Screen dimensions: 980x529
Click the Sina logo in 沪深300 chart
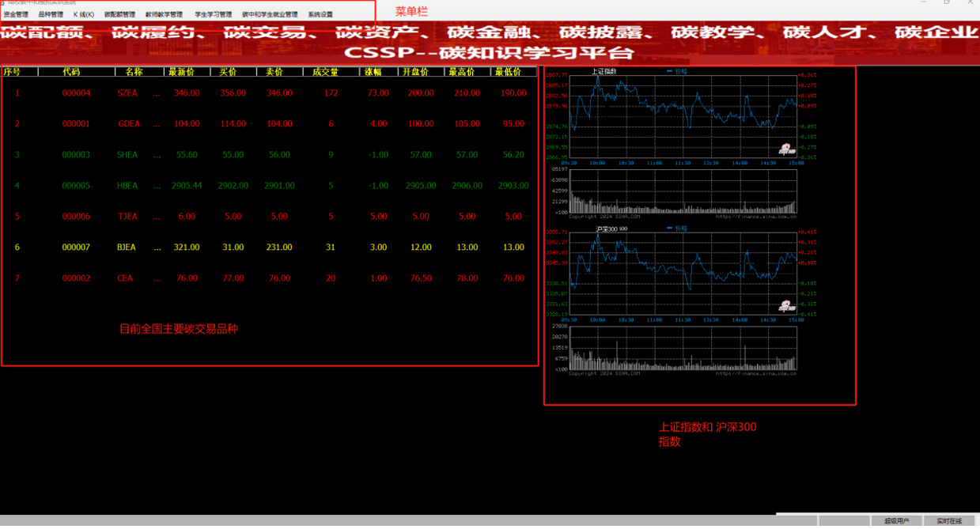[x=785, y=306]
